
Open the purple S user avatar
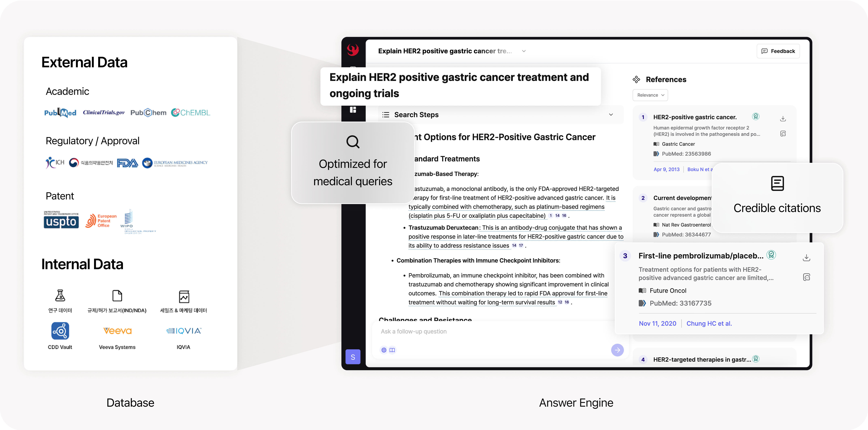point(353,357)
